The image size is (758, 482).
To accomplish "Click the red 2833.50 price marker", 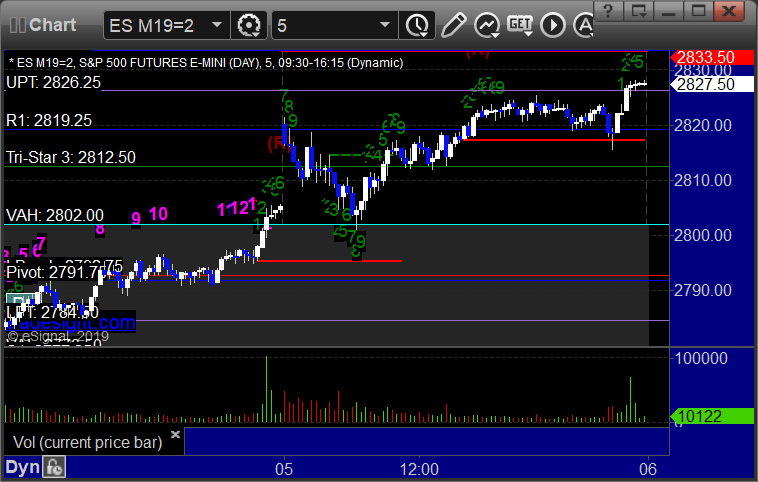I will click(712, 57).
